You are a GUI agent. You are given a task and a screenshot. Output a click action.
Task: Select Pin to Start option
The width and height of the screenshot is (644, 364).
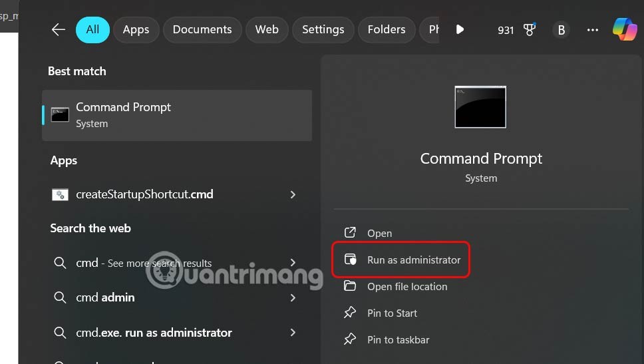click(392, 313)
